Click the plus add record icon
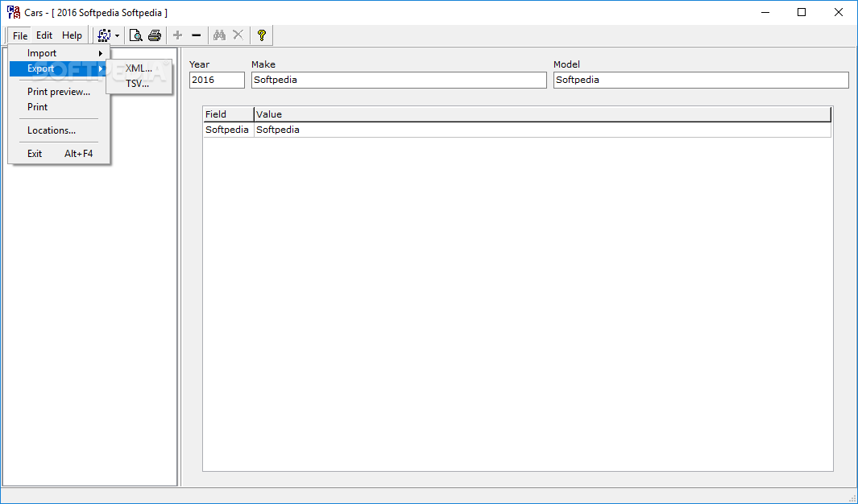This screenshot has height=504, width=858. 177,35
